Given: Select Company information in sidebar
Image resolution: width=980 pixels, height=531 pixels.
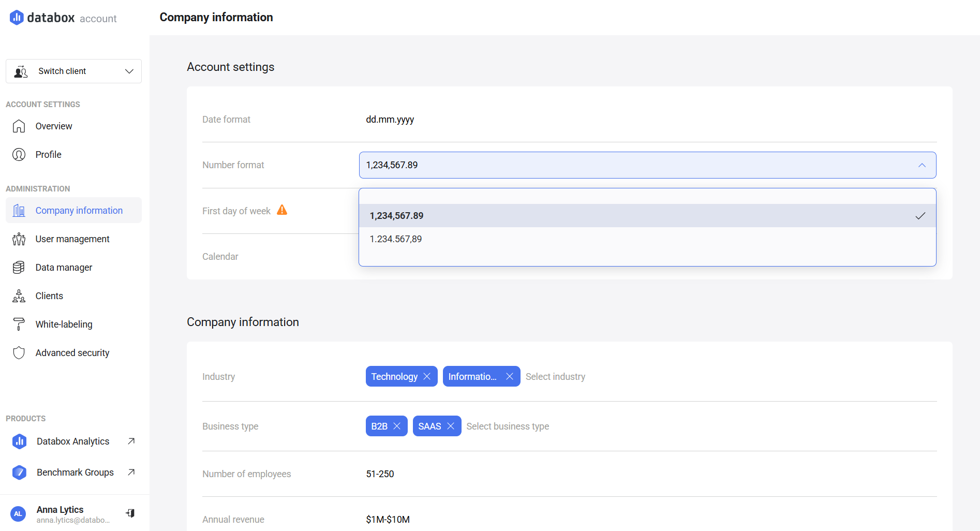Looking at the screenshot, I should pos(73,210).
